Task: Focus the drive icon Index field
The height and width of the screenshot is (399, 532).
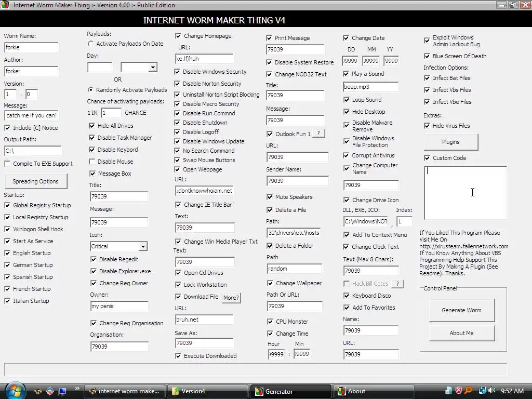Action: 404,221
